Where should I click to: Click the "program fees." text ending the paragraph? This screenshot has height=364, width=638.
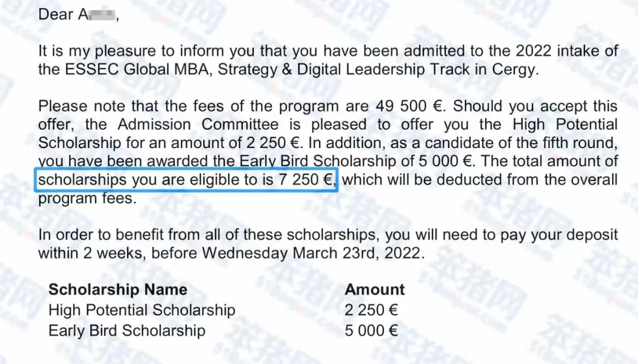87,198
